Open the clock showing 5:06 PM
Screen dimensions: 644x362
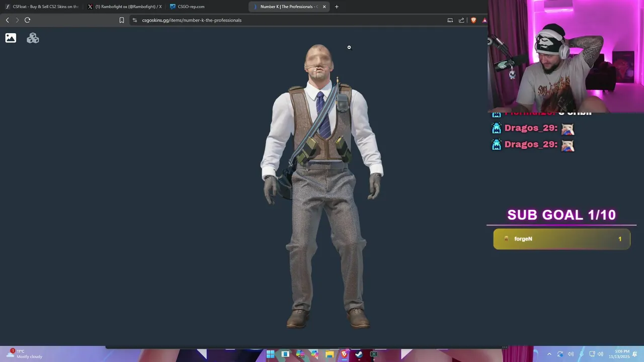pyautogui.click(x=619, y=354)
